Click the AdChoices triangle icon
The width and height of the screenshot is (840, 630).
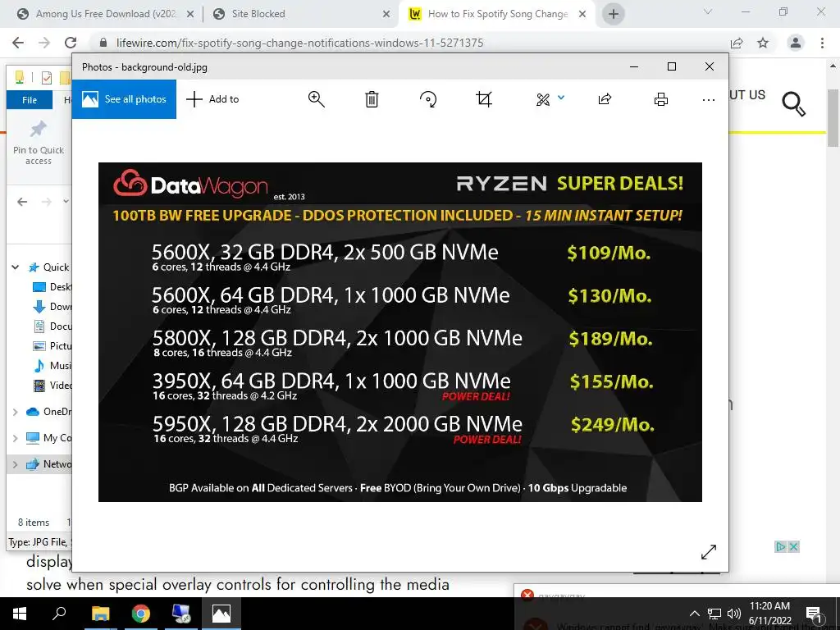click(x=781, y=546)
